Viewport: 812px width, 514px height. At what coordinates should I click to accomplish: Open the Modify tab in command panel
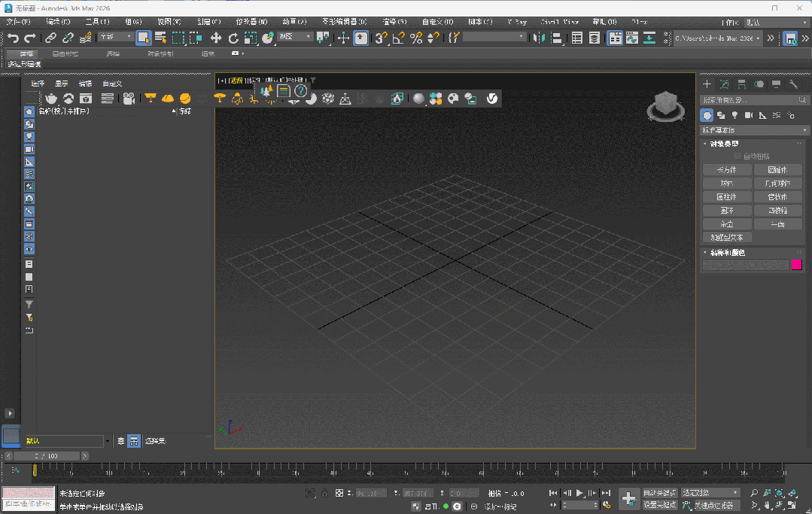pos(724,84)
